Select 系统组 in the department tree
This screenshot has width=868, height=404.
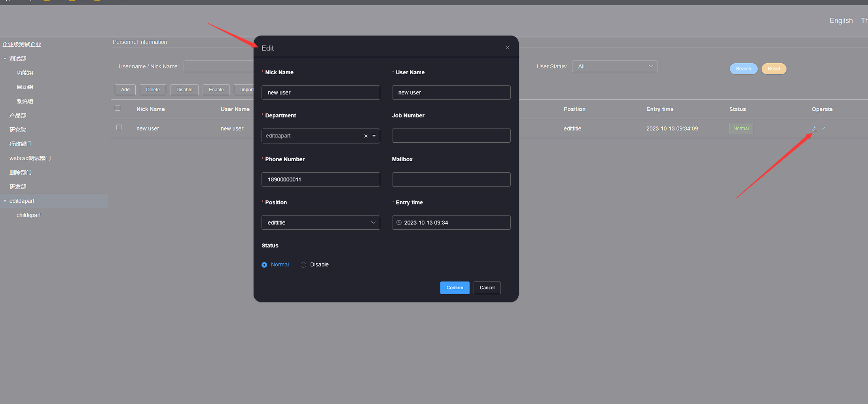coord(25,101)
